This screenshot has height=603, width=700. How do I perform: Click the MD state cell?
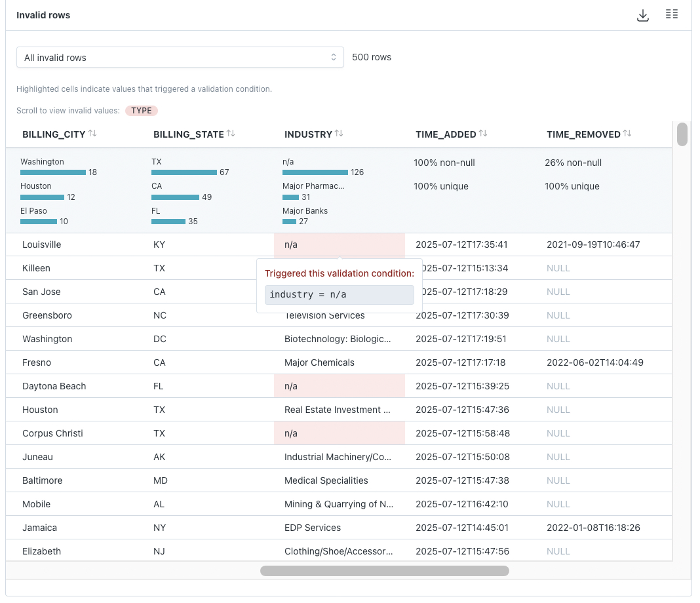pyautogui.click(x=161, y=480)
